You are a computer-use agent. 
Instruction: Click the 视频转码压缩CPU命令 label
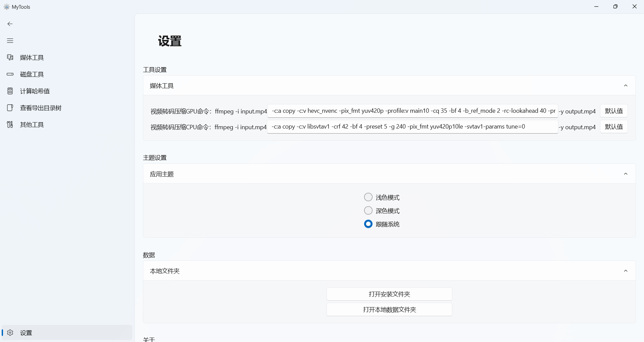point(181,127)
